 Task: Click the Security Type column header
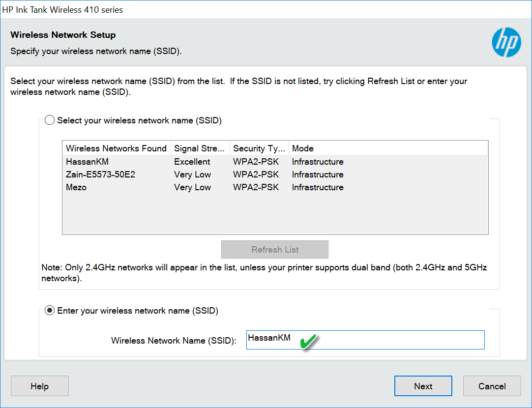coord(259,148)
